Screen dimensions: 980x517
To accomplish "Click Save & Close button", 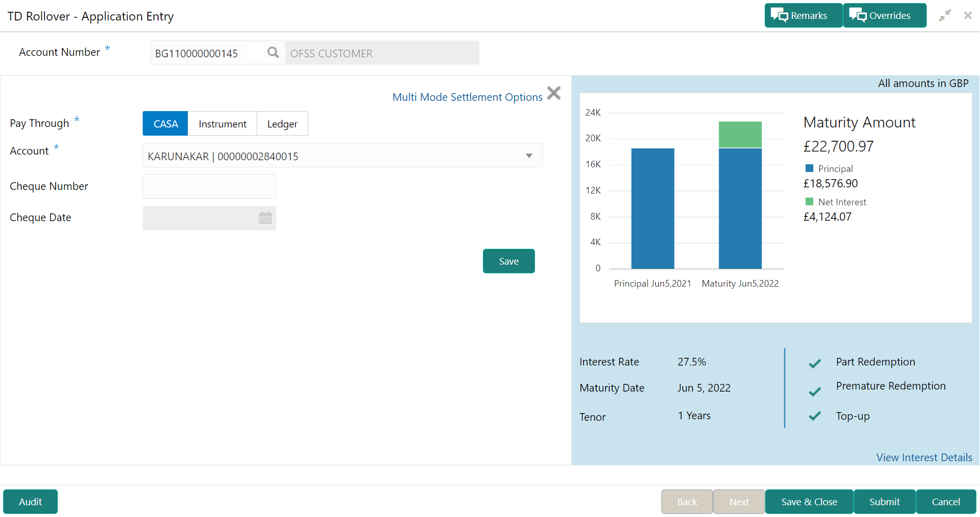I will (809, 502).
